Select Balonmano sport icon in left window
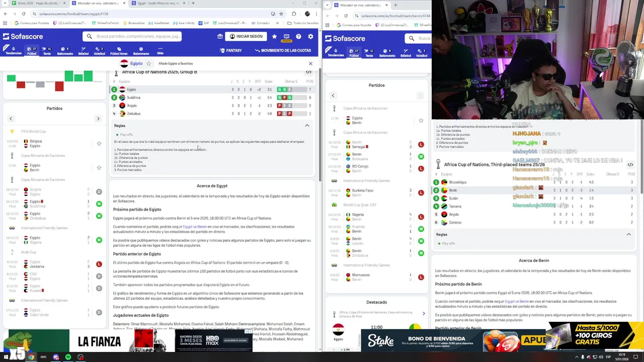The height and width of the screenshot is (362, 644). coord(141,50)
